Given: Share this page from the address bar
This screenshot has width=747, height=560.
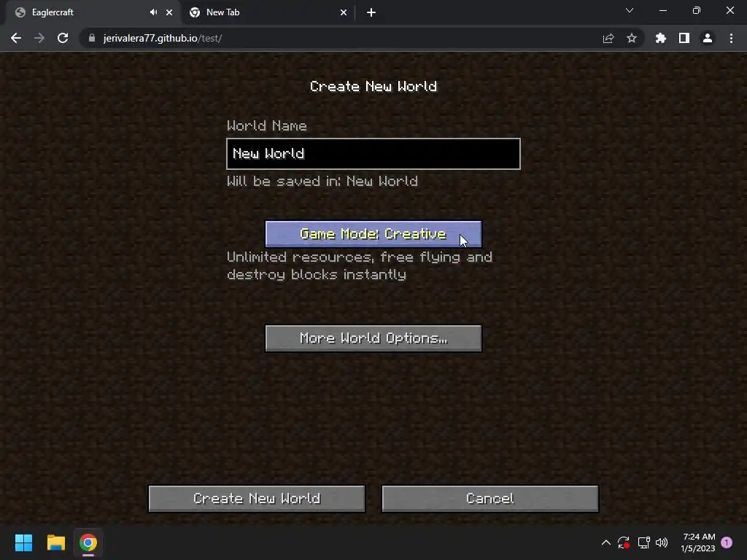Looking at the screenshot, I should pyautogui.click(x=608, y=38).
